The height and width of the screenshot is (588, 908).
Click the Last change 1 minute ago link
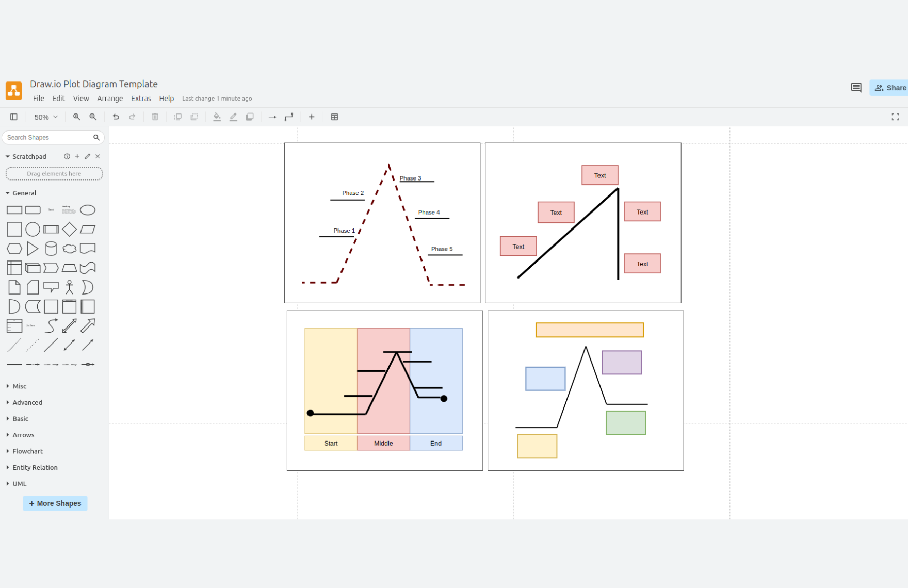tap(217, 99)
